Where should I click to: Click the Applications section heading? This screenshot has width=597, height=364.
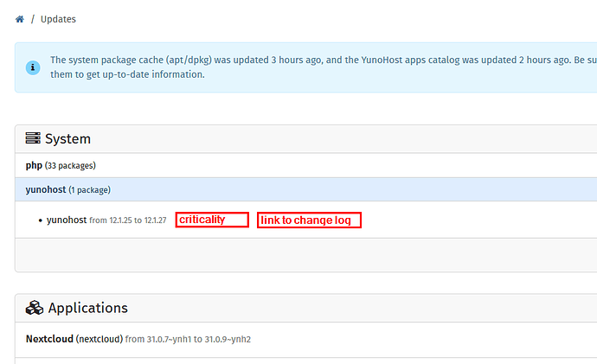(x=87, y=308)
